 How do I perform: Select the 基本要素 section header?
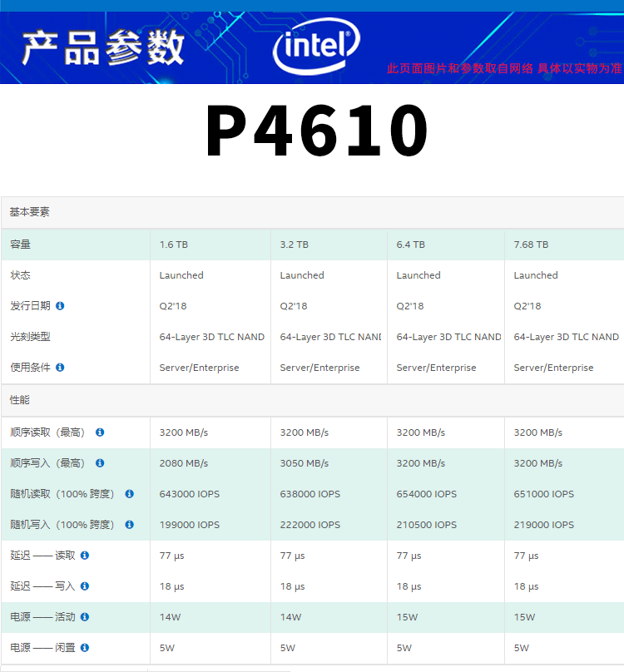pos(312,212)
